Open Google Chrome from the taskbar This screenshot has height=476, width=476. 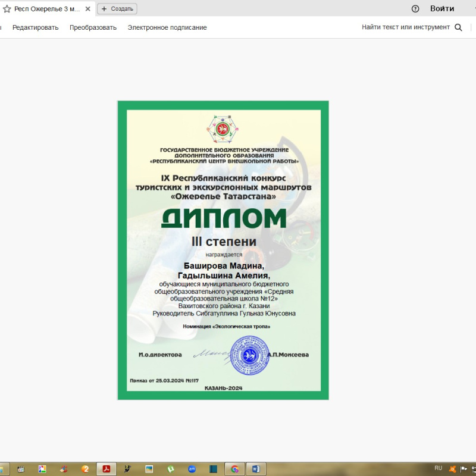[x=234, y=468]
